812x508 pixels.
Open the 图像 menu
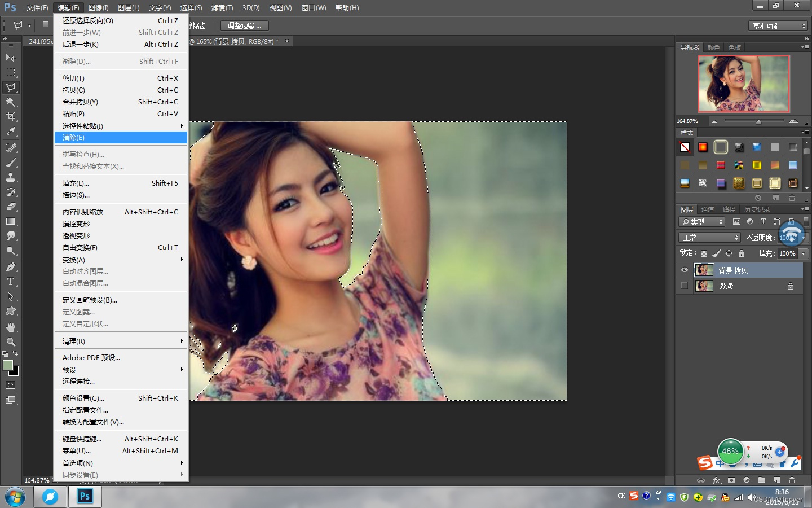coord(98,8)
